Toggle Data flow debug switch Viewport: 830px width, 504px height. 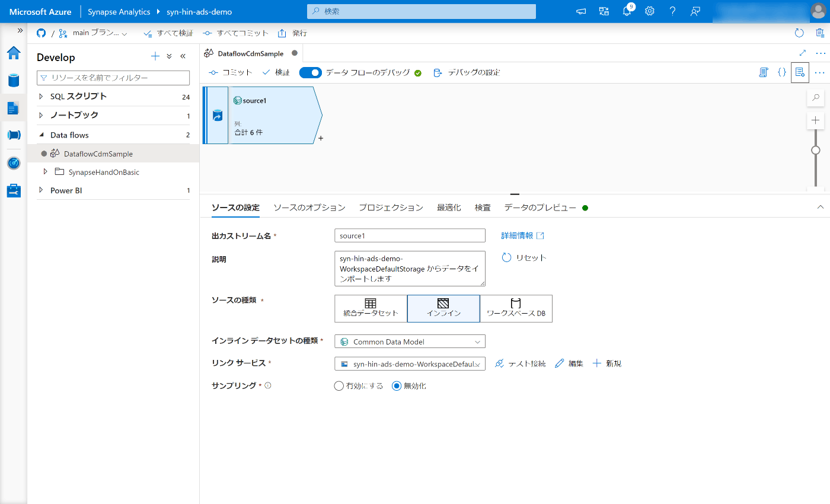click(x=311, y=72)
